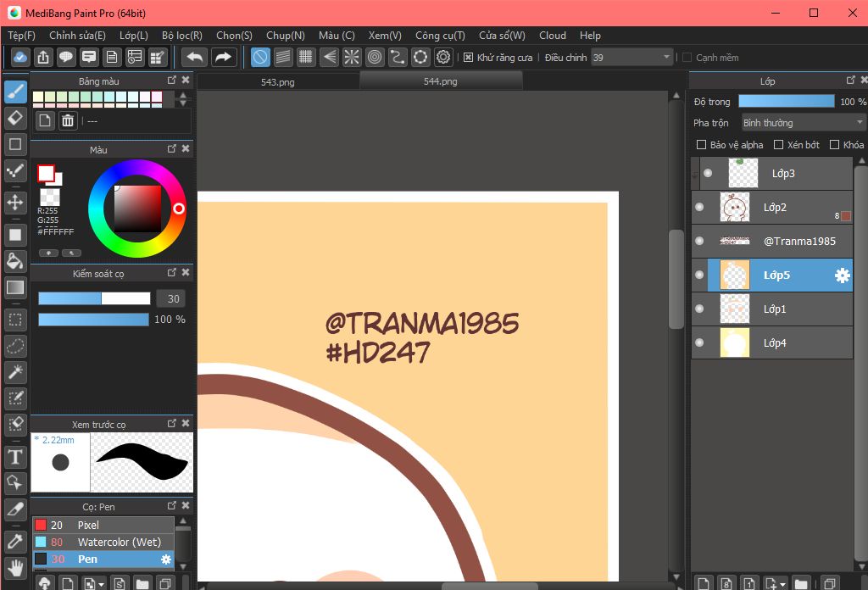Undock the Kiểm soát cọ panel
This screenshot has height=590, width=868.
tap(171, 272)
